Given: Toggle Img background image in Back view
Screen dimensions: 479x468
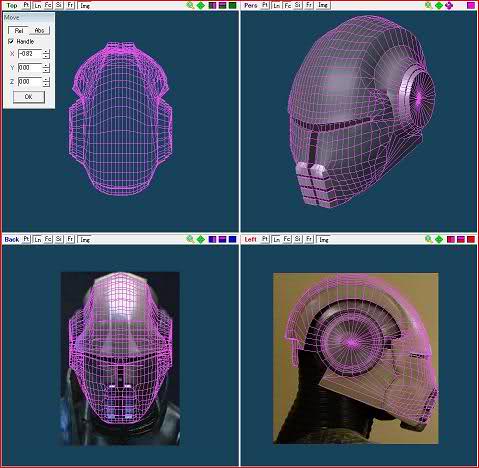Looking at the screenshot, I should (x=85, y=239).
